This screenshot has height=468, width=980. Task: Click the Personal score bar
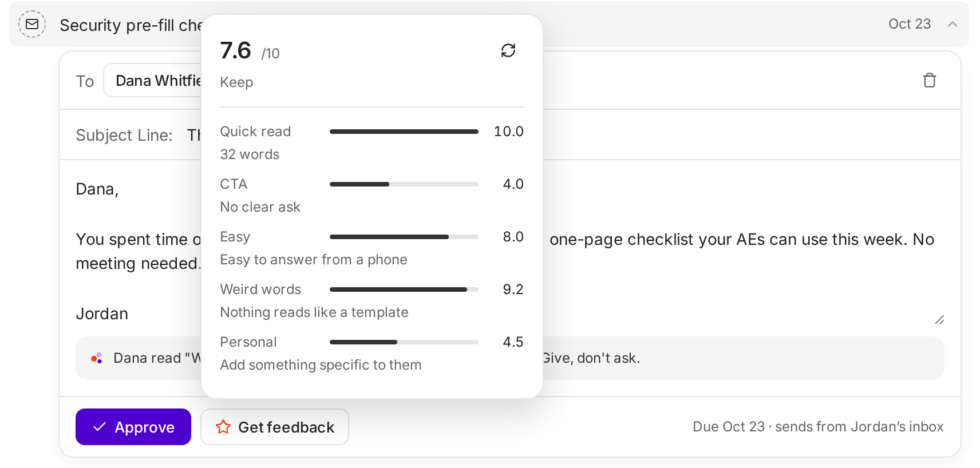coord(404,342)
